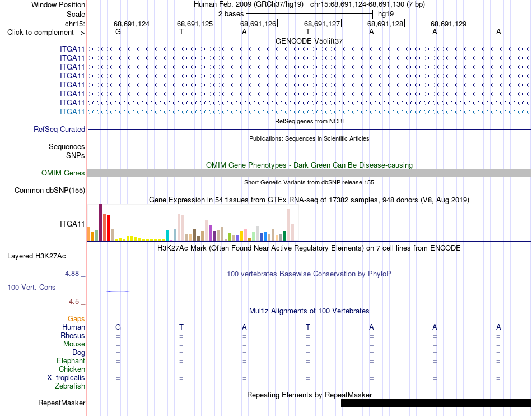The width and height of the screenshot is (532, 416).
Task: Click the tallest dark purple GTEx bar
Action: coord(100,222)
